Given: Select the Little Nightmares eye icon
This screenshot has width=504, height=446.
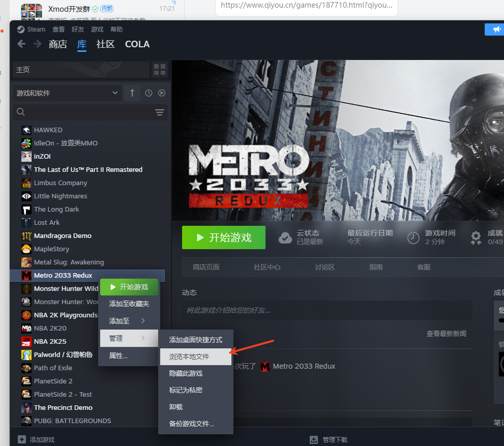Looking at the screenshot, I should [x=26, y=196].
